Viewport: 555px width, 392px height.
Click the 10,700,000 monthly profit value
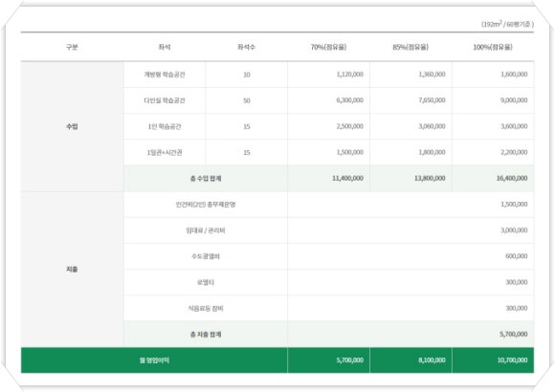(x=512, y=360)
